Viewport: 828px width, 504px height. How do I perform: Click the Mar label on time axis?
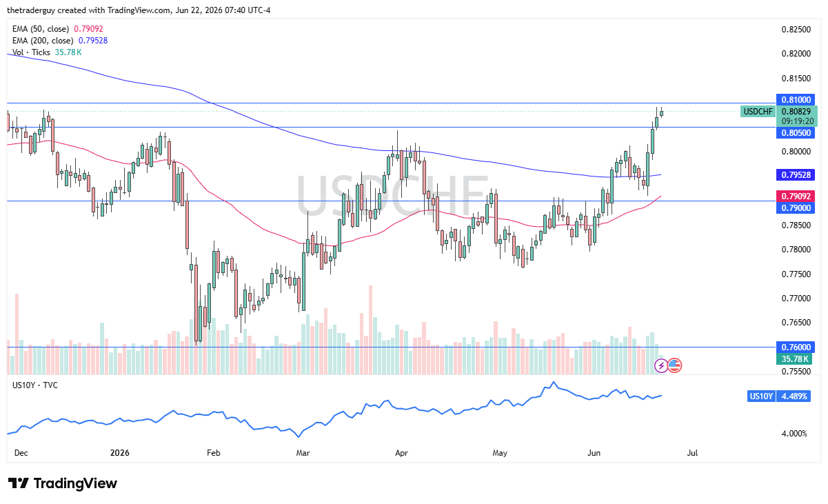[303, 453]
